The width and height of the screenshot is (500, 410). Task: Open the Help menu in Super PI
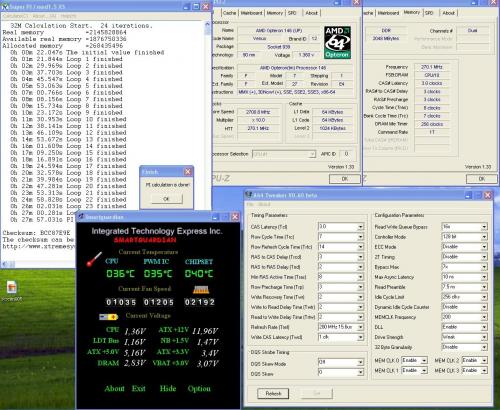[69, 16]
